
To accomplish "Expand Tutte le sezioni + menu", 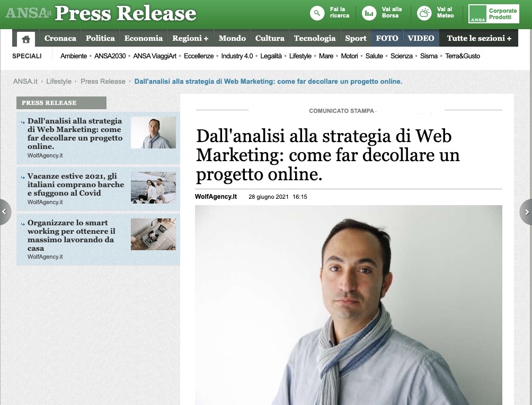I will [x=478, y=38].
